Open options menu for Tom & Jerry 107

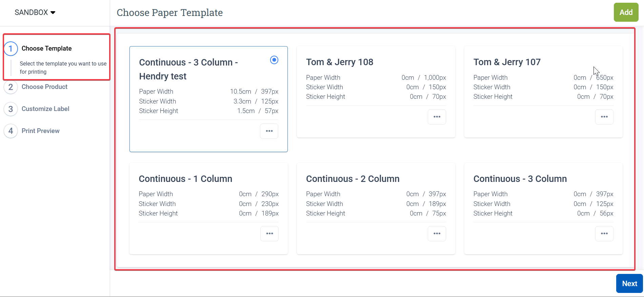click(x=604, y=117)
